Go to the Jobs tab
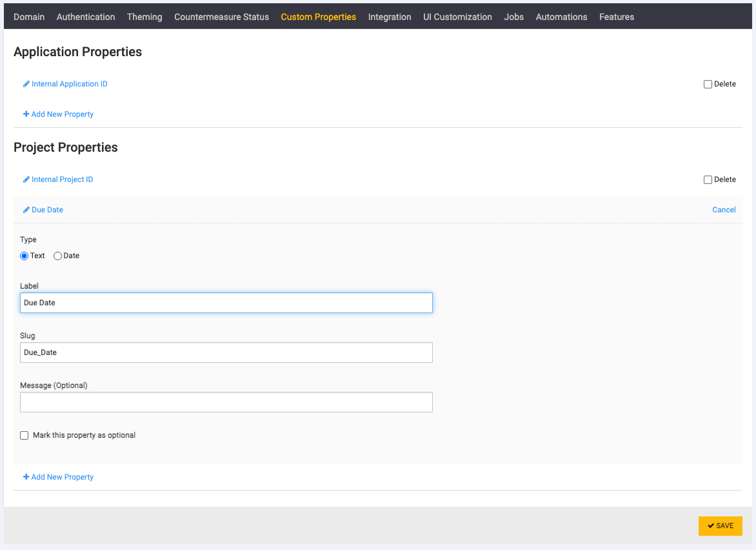 click(514, 17)
